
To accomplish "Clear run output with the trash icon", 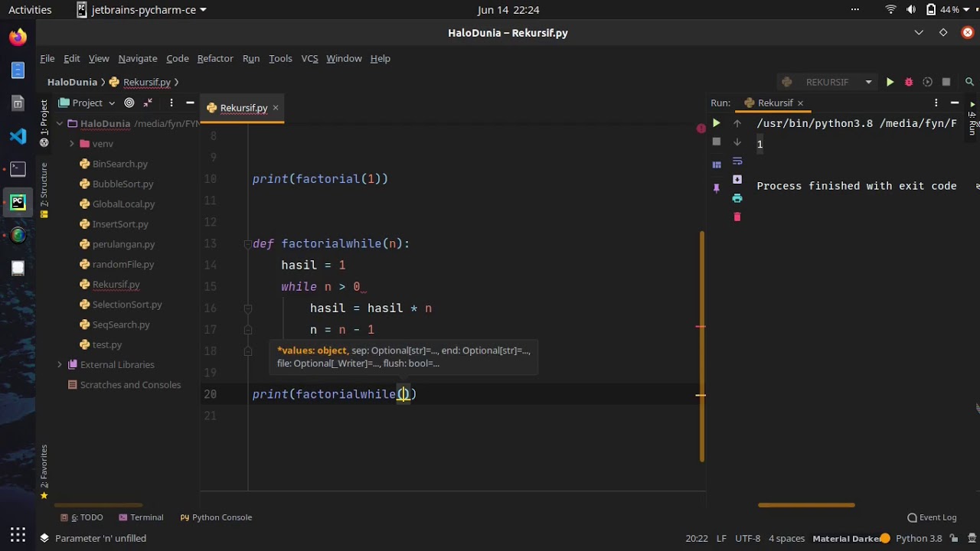I will [x=737, y=217].
